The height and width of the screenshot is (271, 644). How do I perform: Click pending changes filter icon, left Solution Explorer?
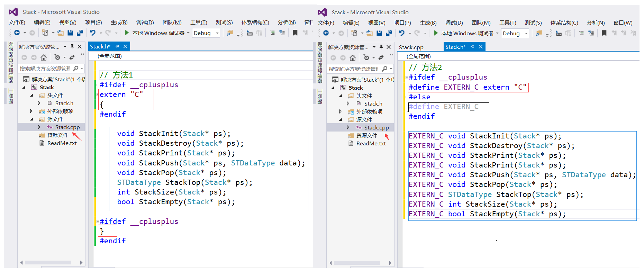point(57,57)
